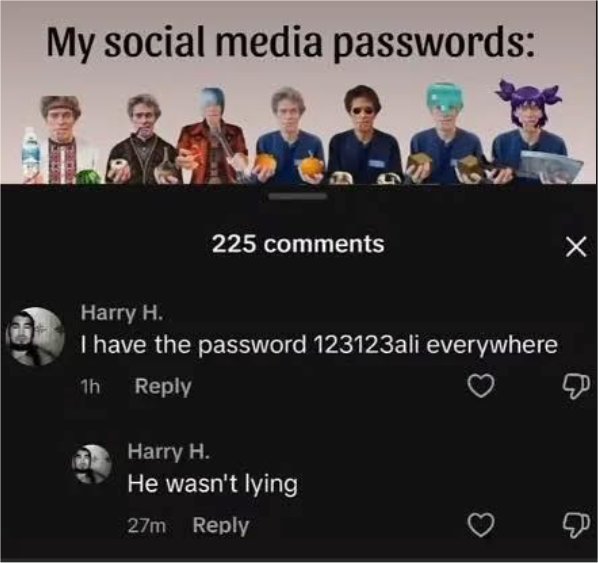Image resolution: width=598 pixels, height=563 pixels.
Task: Open Harry H. username above "He wasn't lying"
Action: tap(169, 452)
